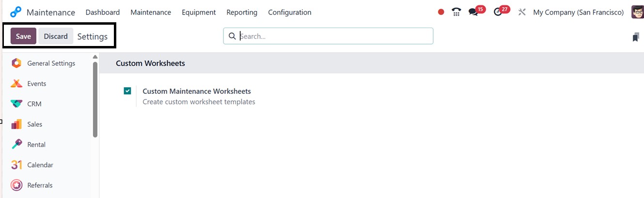Click the wrench tools icon

[522, 12]
